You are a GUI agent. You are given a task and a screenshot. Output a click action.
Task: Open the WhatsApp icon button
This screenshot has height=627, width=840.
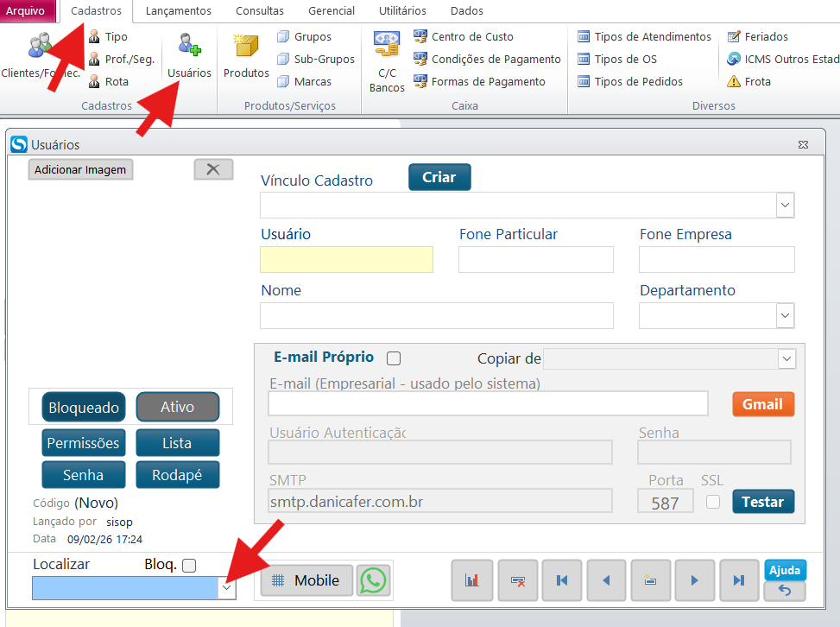pyautogui.click(x=373, y=580)
